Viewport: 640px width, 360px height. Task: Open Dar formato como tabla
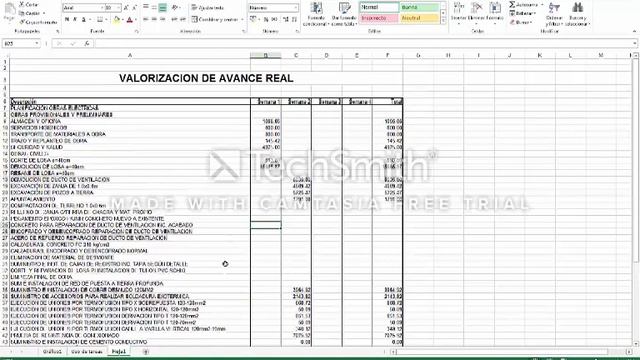point(344,14)
